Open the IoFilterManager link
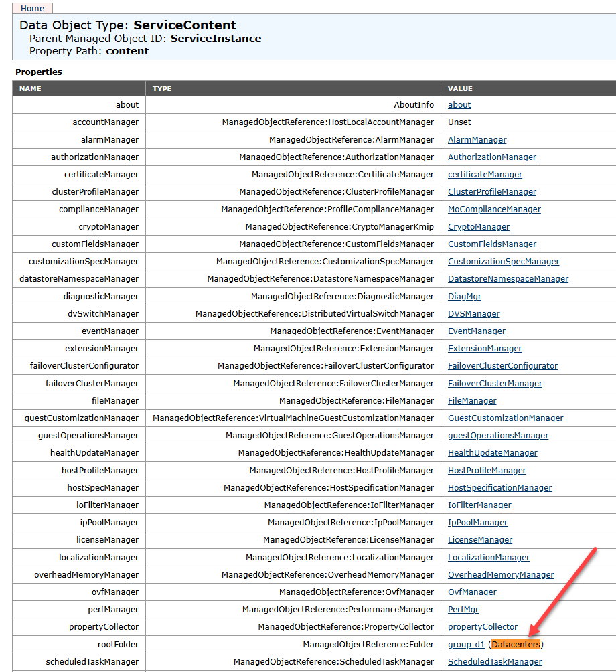Image resolution: width=616 pixels, height=672 pixels. pos(479,505)
